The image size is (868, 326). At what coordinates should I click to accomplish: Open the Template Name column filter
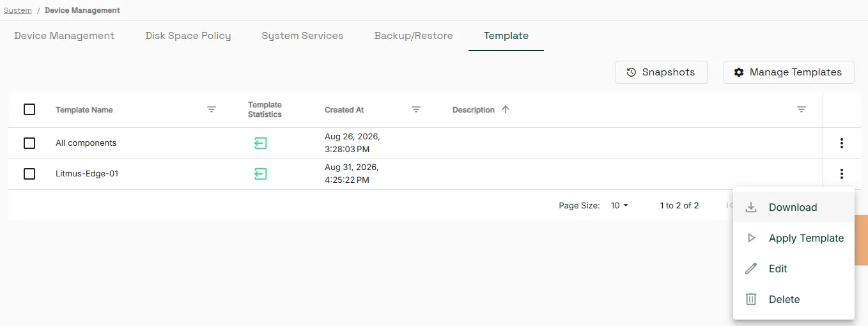(212, 109)
